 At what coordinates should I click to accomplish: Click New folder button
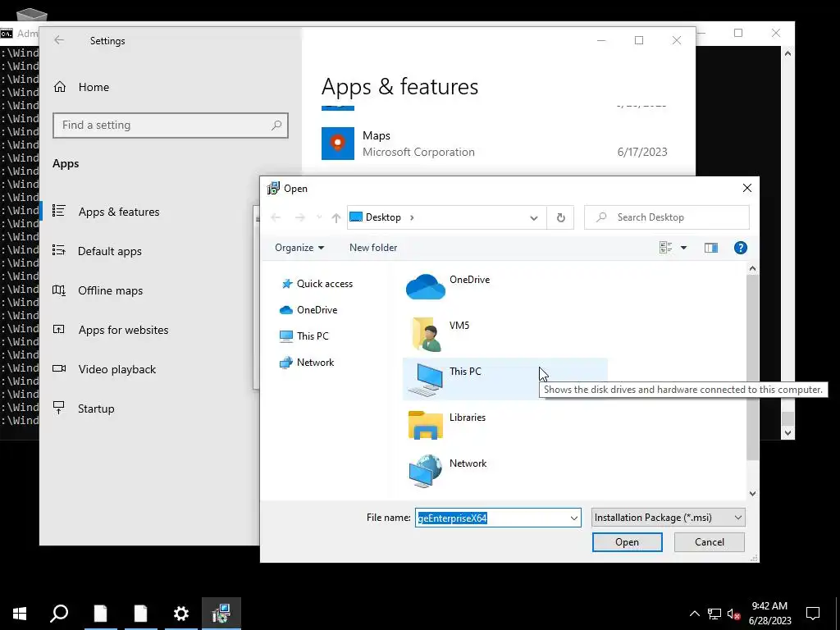coord(373,248)
